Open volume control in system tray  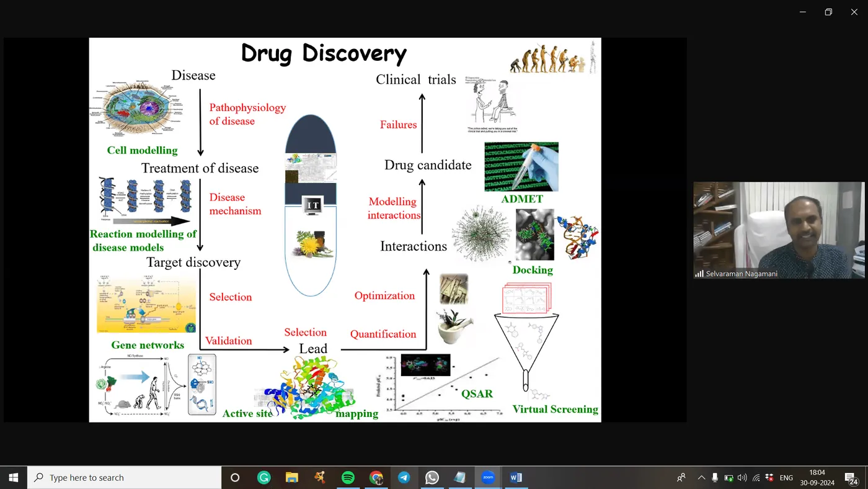(x=742, y=477)
